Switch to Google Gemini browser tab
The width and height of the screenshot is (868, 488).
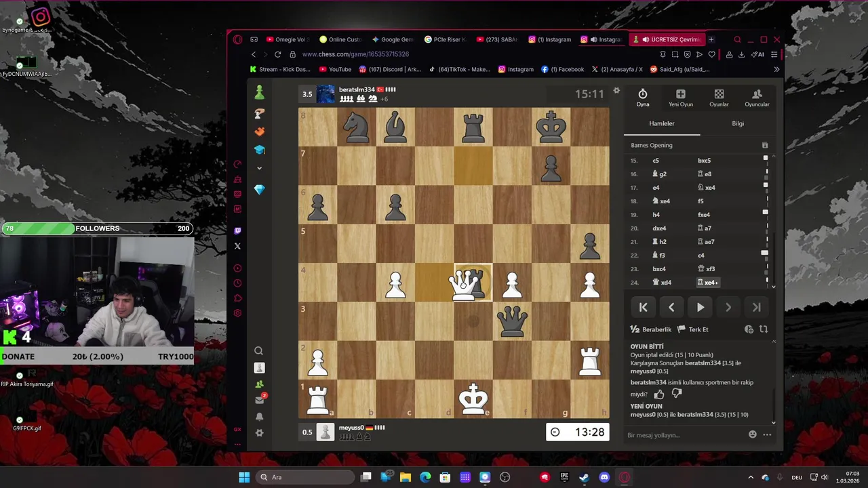tap(393, 39)
